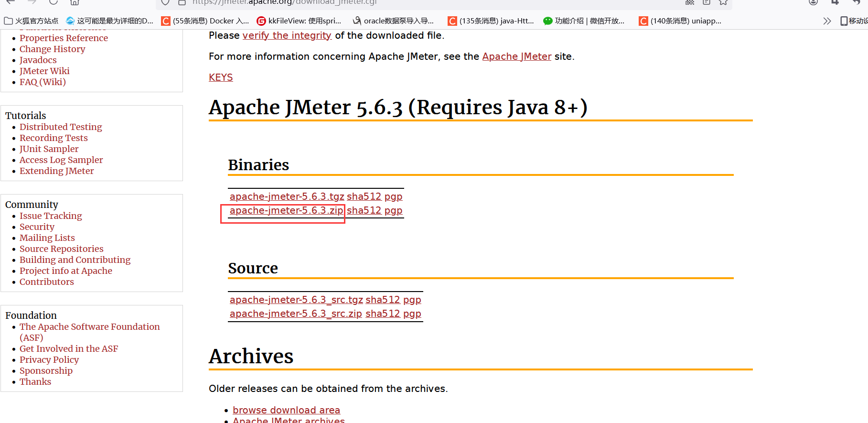Open Extending JMeter tutorial

click(x=56, y=171)
